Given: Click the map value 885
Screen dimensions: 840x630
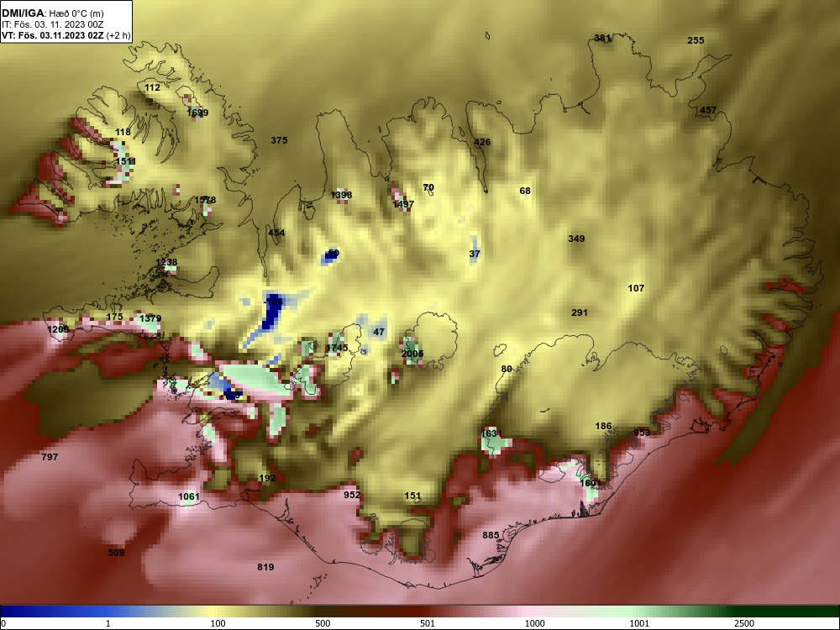Looking at the screenshot, I should (491, 534).
